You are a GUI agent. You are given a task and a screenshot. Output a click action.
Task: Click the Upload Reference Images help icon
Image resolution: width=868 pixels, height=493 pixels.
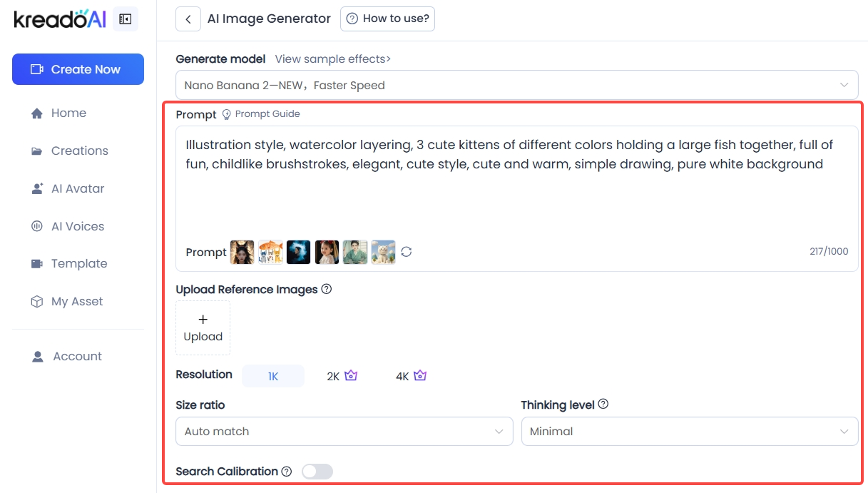(x=327, y=289)
